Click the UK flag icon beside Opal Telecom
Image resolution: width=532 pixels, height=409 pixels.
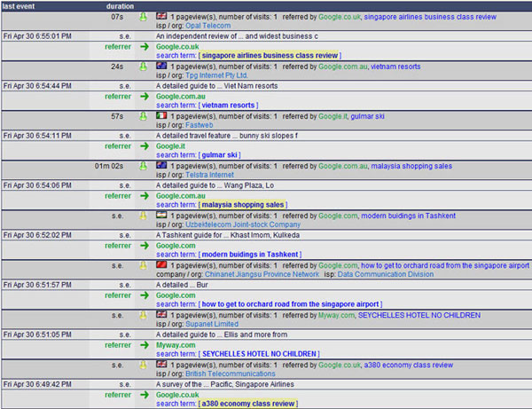161,16
